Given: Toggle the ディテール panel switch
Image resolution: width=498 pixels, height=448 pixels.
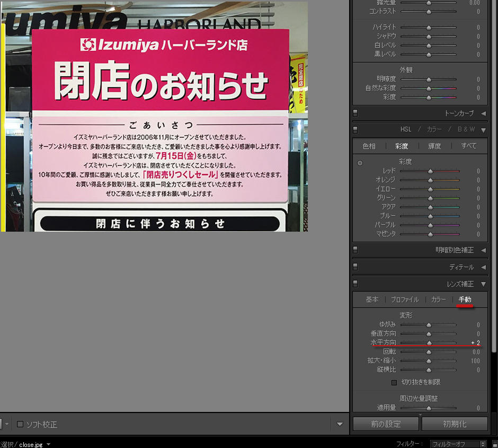Looking at the screenshot, I should [x=355, y=267].
